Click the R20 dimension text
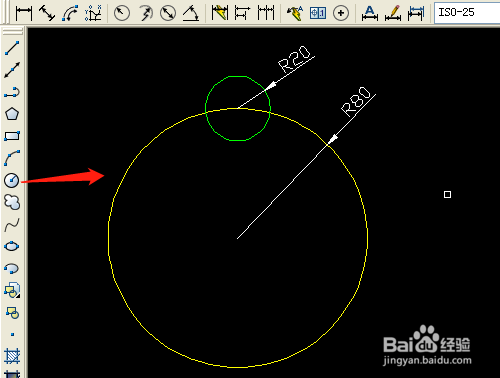The height and width of the screenshot is (378, 500). click(x=294, y=59)
